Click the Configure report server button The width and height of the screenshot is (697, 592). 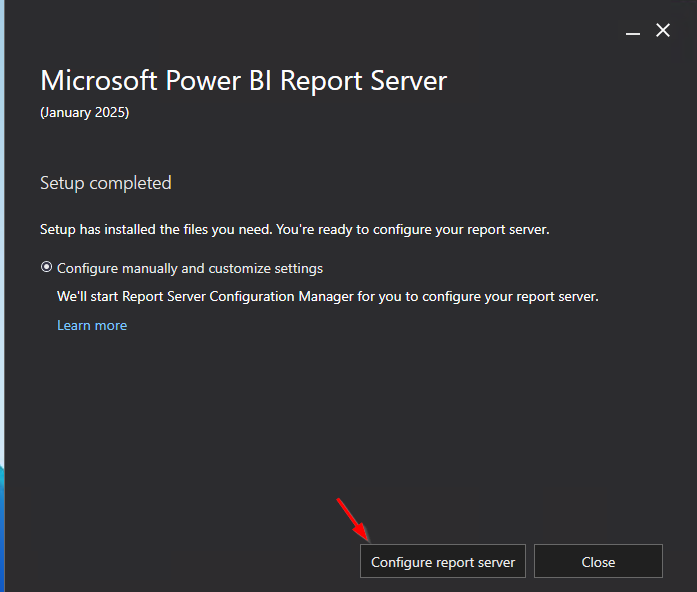(443, 561)
